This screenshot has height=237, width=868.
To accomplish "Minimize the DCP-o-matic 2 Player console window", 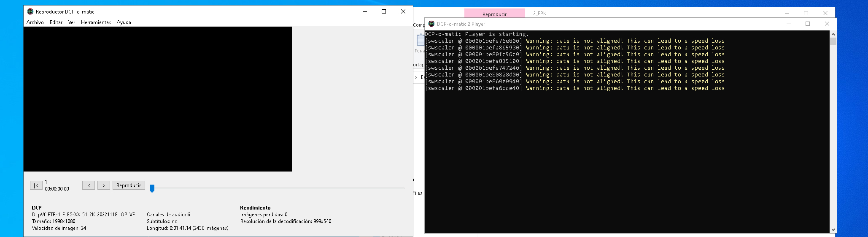I will 788,24.
